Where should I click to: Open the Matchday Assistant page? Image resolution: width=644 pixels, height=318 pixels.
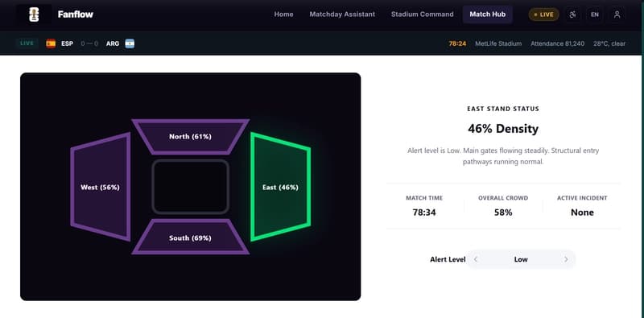tap(342, 14)
